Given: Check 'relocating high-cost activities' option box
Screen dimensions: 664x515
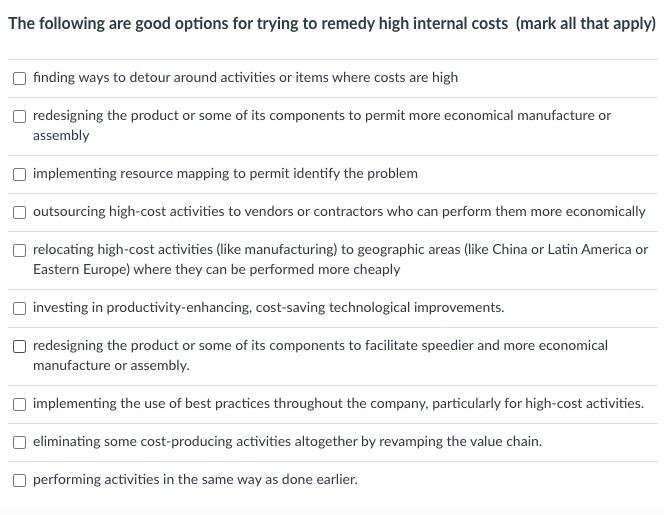Looking at the screenshot, I should (19, 250).
